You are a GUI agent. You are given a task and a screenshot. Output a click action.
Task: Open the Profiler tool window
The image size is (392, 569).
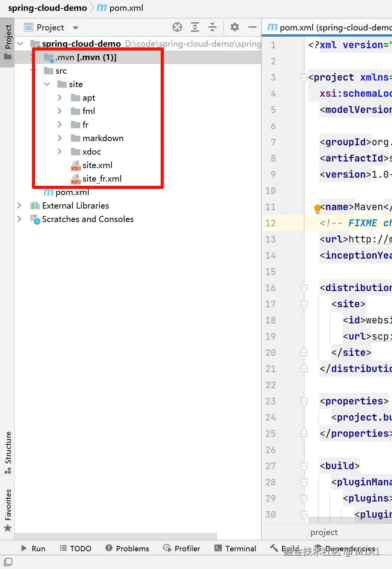[182, 548]
